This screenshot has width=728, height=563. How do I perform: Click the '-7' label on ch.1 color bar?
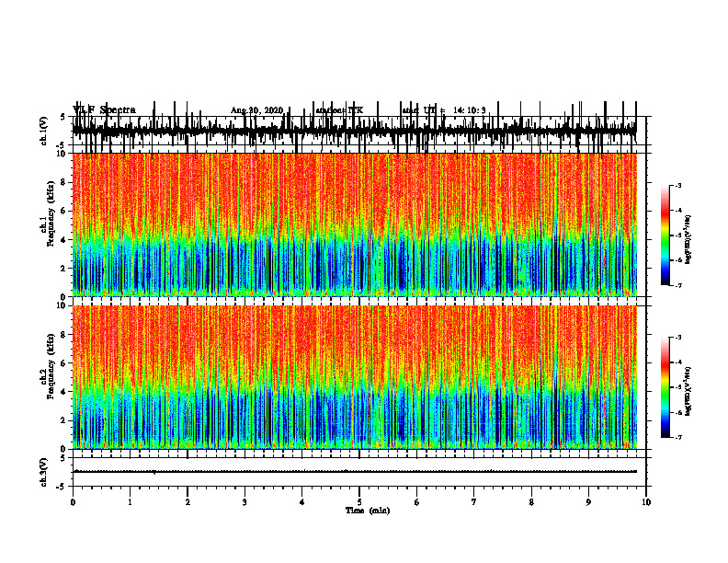pyautogui.click(x=678, y=285)
